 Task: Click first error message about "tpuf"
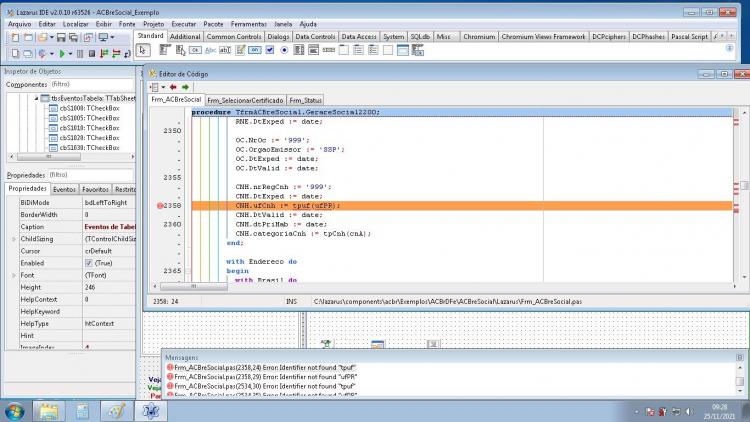[265, 367]
